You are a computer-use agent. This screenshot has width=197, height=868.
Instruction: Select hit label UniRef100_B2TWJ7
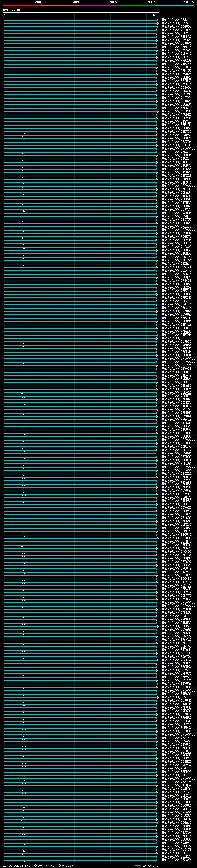point(176,751)
